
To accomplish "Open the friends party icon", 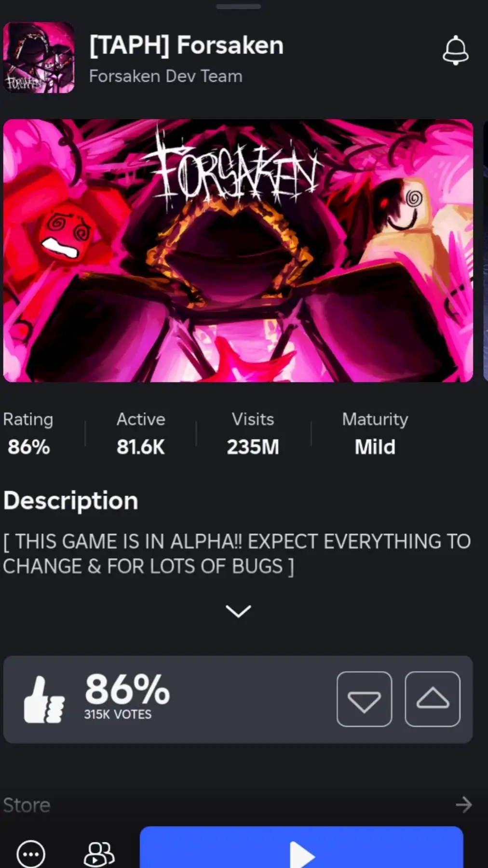I will [x=99, y=854].
